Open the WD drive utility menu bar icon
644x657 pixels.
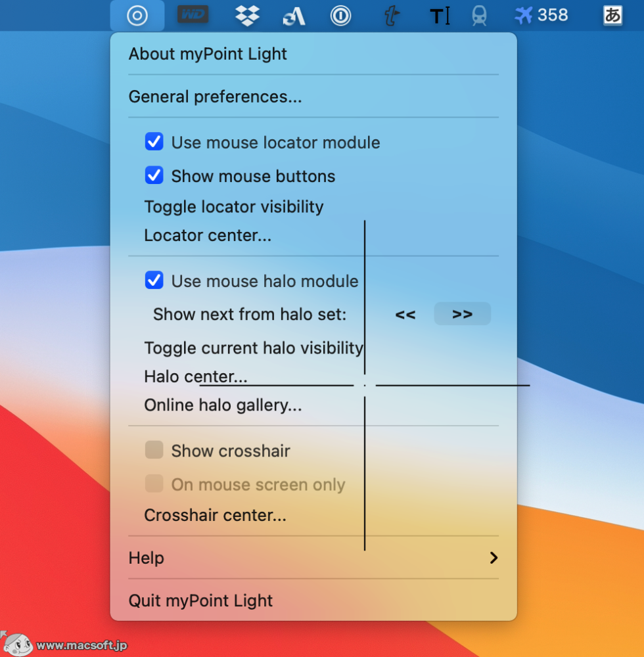(193, 14)
